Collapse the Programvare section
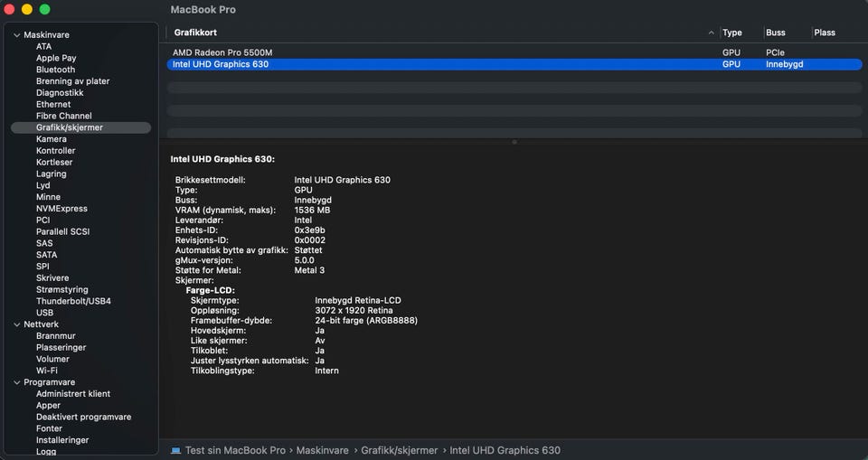 pyautogui.click(x=16, y=382)
